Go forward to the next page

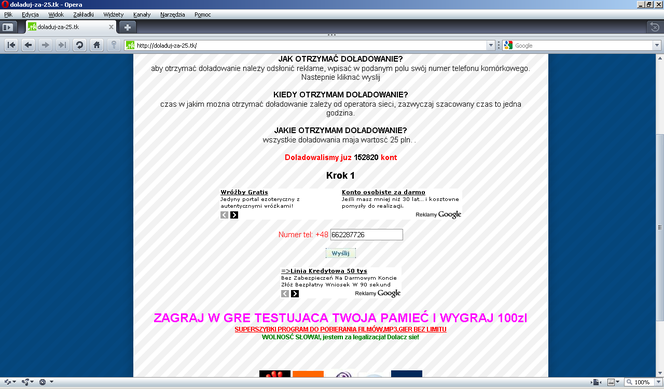click(45, 45)
